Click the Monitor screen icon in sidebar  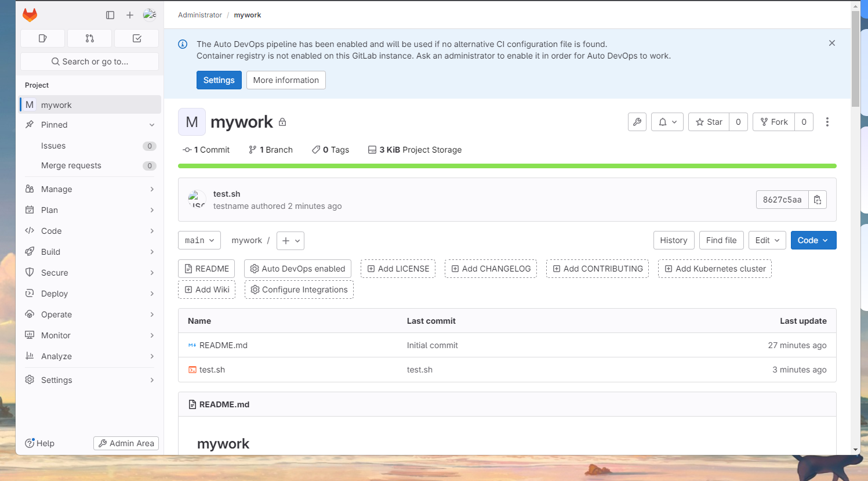[x=30, y=335]
